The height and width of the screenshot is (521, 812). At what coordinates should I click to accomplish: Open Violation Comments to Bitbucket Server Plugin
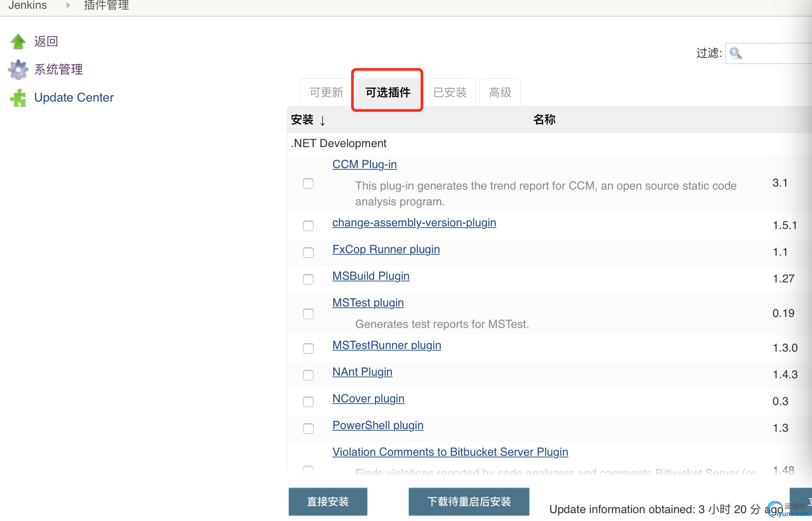click(450, 452)
